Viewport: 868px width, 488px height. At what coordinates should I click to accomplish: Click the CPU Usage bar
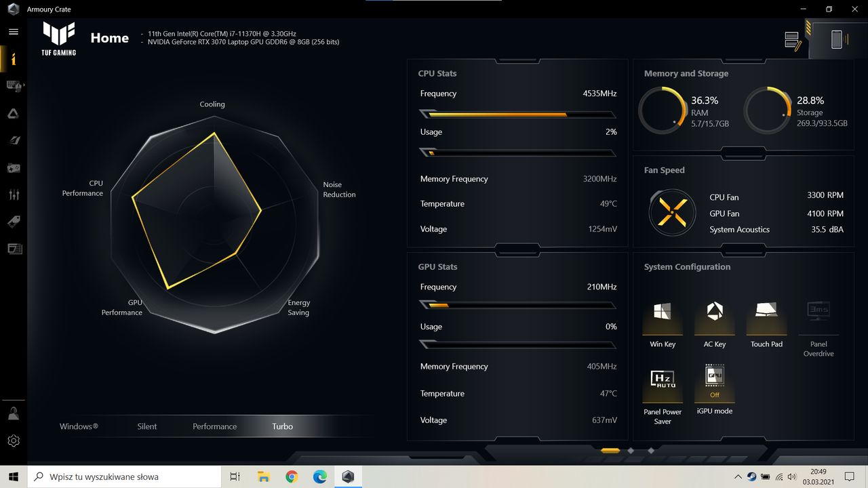[x=518, y=153]
